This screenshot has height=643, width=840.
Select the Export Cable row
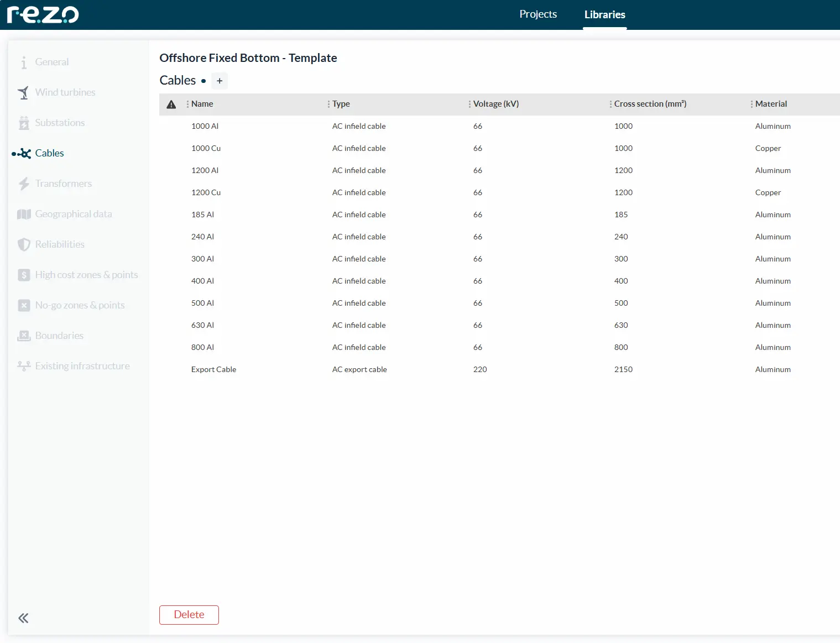pyautogui.click(x=213, y=369)
